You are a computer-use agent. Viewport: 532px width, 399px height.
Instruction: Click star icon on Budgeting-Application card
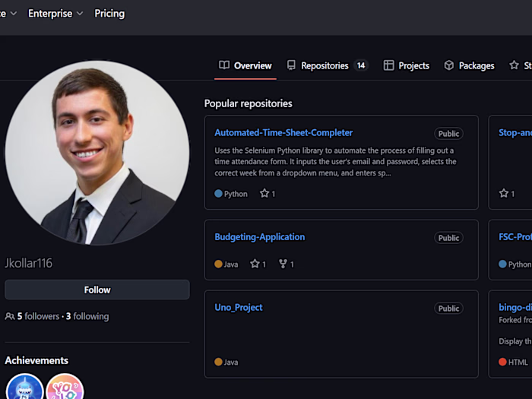(255, 264)
